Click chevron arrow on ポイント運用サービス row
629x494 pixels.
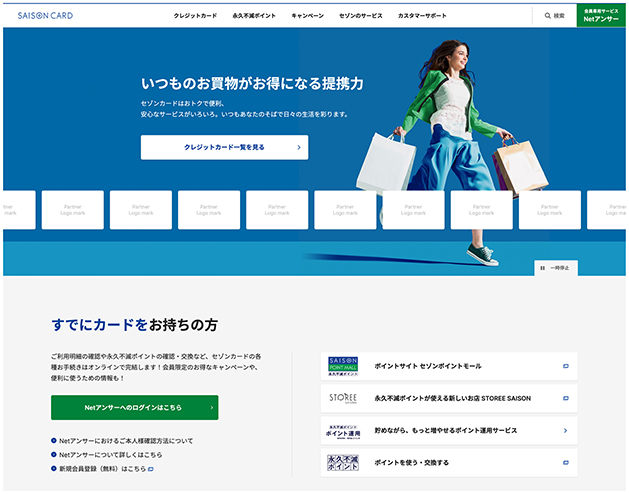point(566,431)
